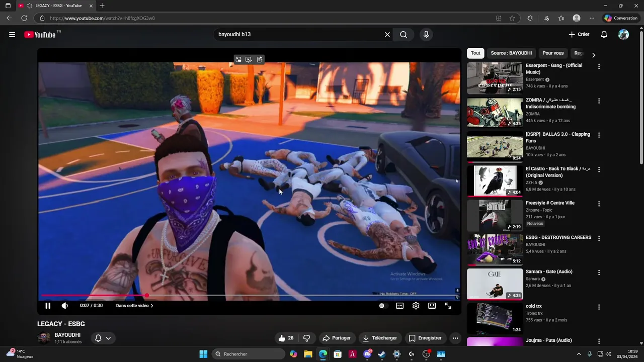The image size is (644, 362).
Task: Run search with magnifying glass button
Action: click(404, 35)
